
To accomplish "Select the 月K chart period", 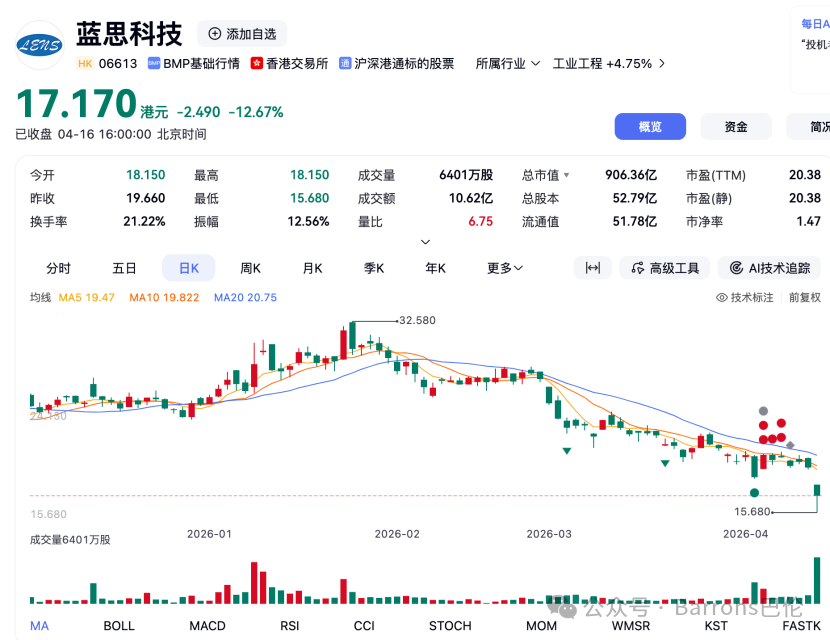I will pos(312,268).
